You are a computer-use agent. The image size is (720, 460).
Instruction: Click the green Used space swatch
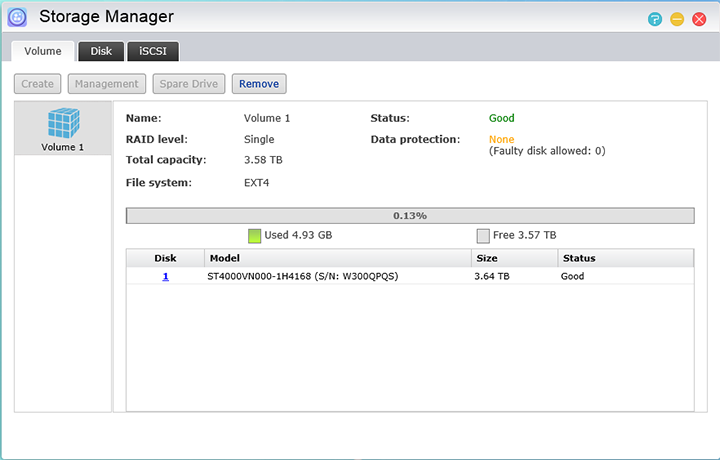255,235
